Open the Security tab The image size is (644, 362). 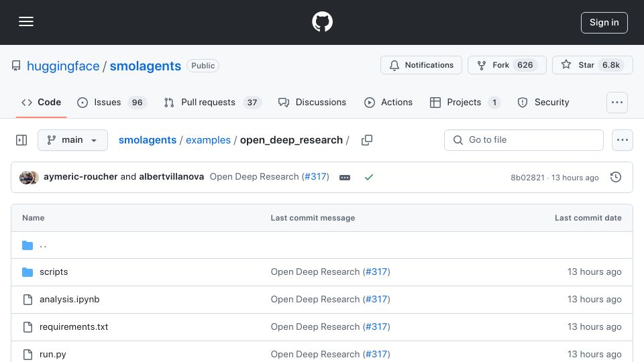(x=543, y=102)
